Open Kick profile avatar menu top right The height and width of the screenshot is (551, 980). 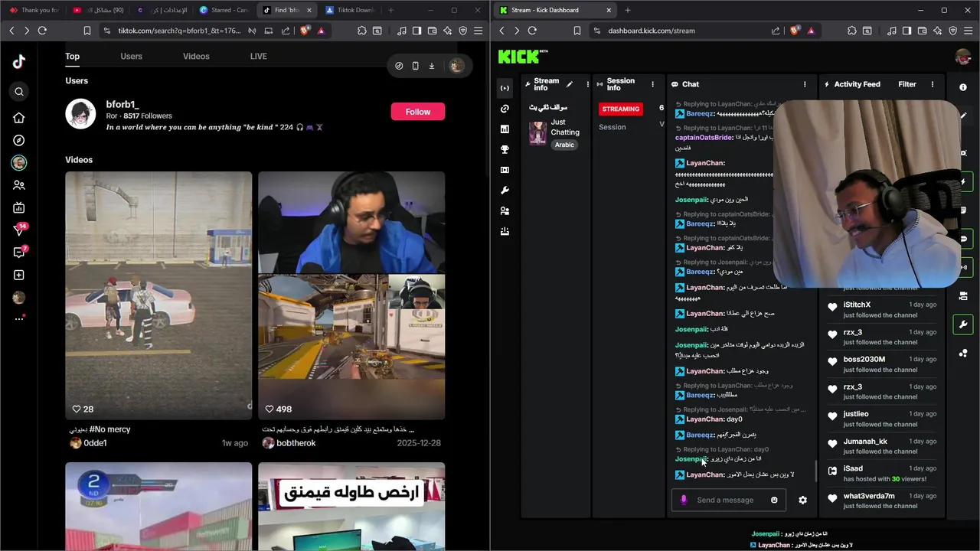click(x=963, y=57)
